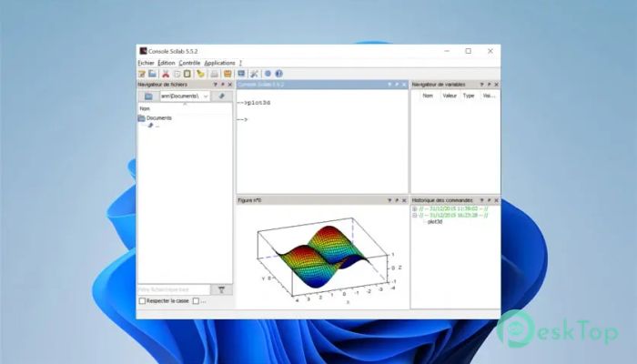Open the Édition menu

coord(167,63)
